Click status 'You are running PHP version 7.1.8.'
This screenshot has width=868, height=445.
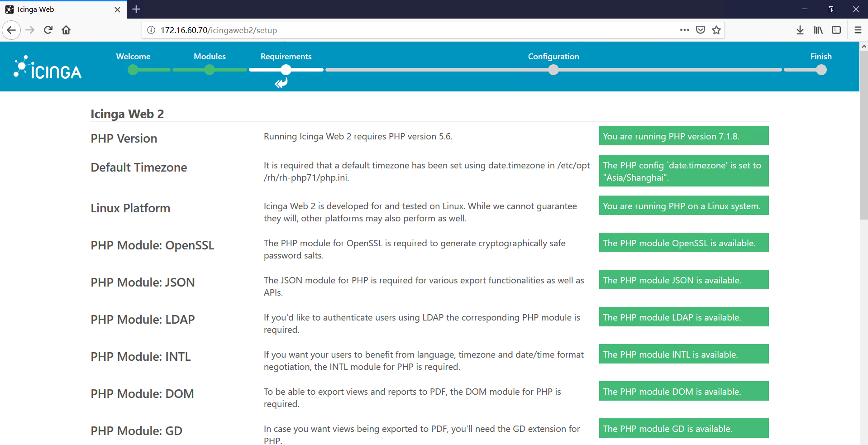pos(684,136)
